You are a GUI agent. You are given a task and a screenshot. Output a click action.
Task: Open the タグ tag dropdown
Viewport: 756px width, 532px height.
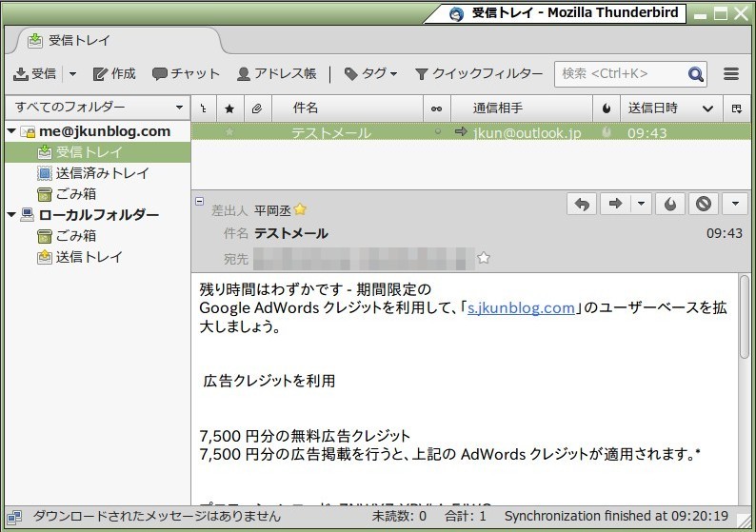click(370, 73)
